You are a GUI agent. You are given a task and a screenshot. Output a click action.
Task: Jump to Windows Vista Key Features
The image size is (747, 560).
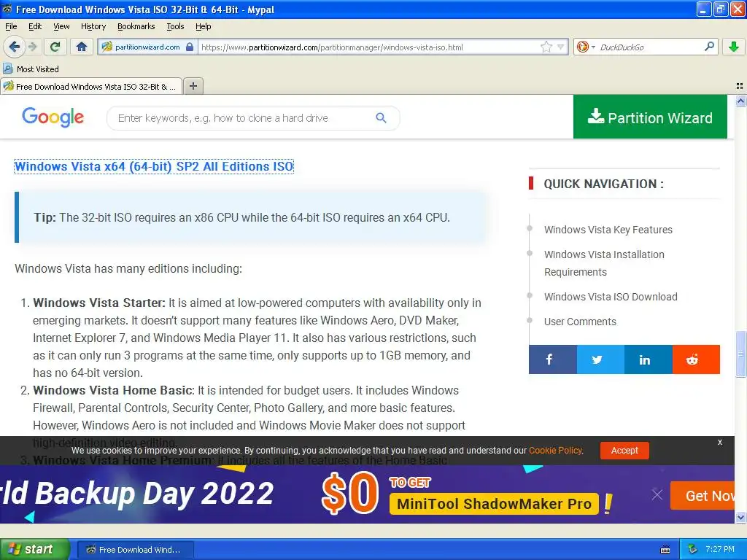608,230
